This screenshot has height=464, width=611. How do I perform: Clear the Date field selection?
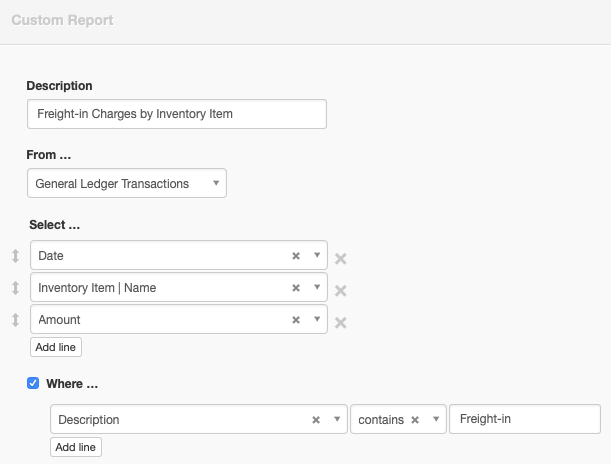click(296, 256)
